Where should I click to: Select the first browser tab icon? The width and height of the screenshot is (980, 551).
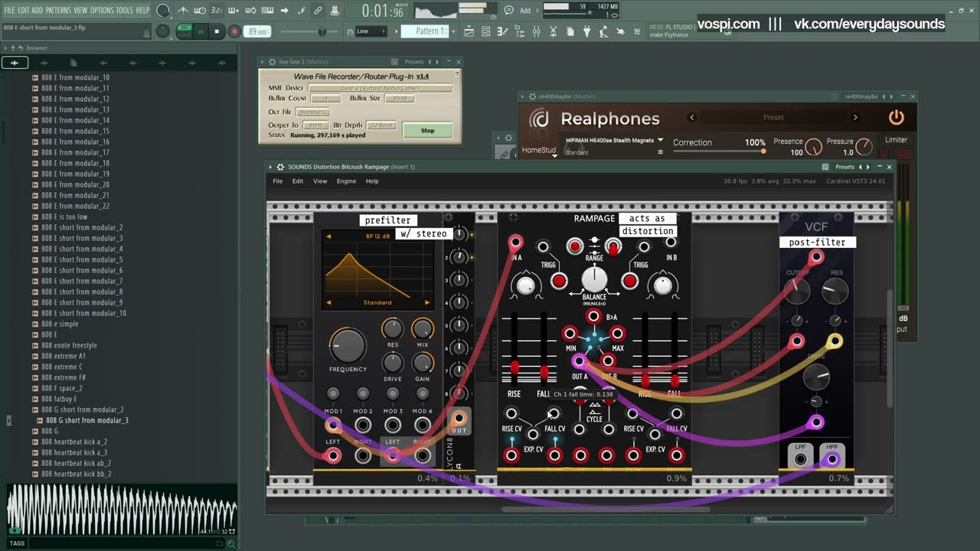point(15,63)
